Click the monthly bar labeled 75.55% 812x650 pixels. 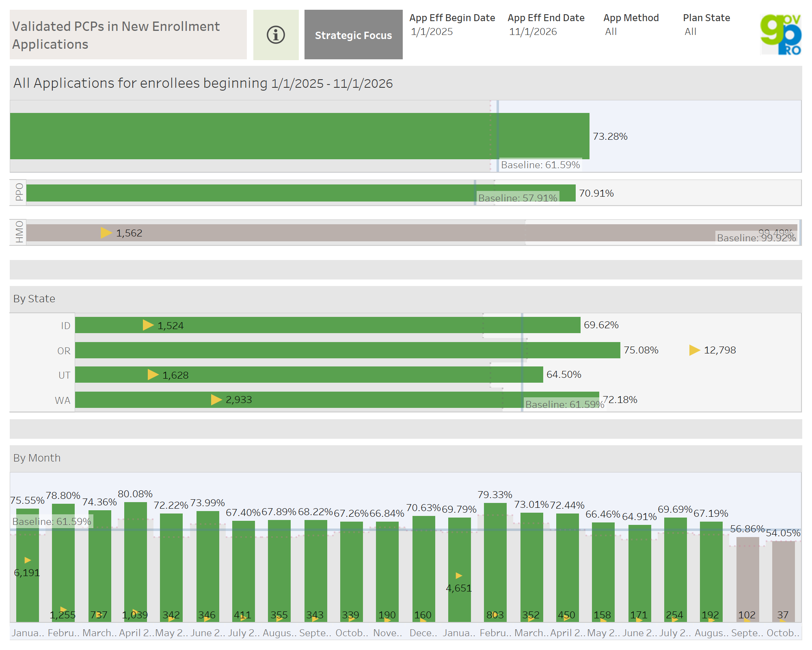coord(28,565)
